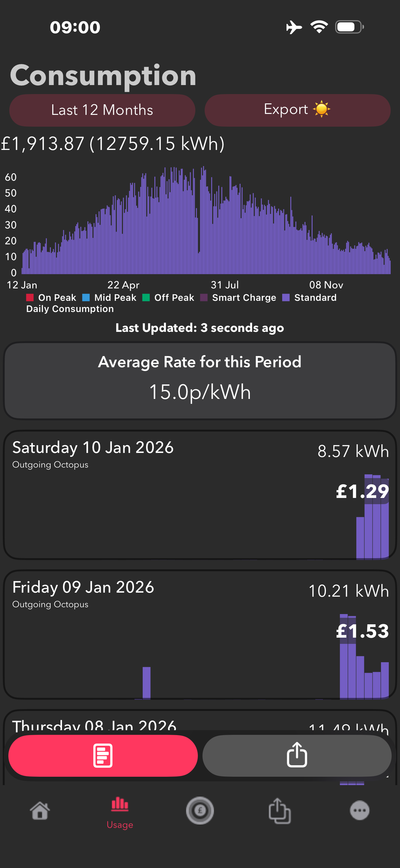Open the More ellipsis tab
The width and height of the screenshot is (400, 868).
click(x=360, y=810)
